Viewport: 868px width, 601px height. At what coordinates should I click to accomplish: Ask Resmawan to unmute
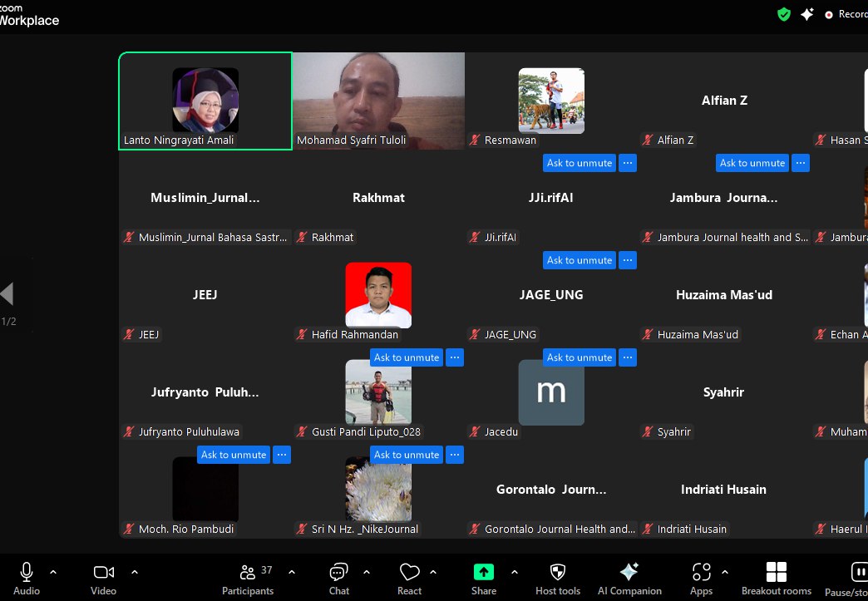tap(579, 163)
